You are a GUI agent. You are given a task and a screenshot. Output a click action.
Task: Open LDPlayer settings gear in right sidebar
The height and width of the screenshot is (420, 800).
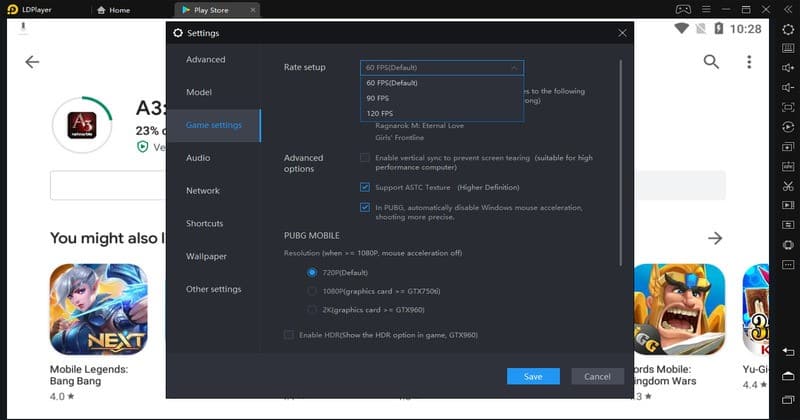point(788,30)
